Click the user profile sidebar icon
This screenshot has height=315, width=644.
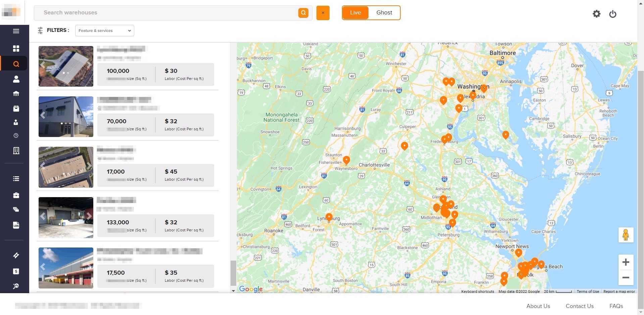(x=16, y=79)
